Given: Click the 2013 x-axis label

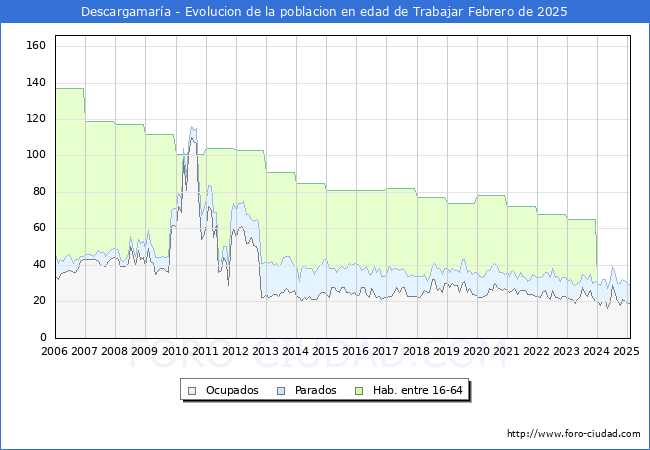Looking at the screenshot, I should point(266,351).
